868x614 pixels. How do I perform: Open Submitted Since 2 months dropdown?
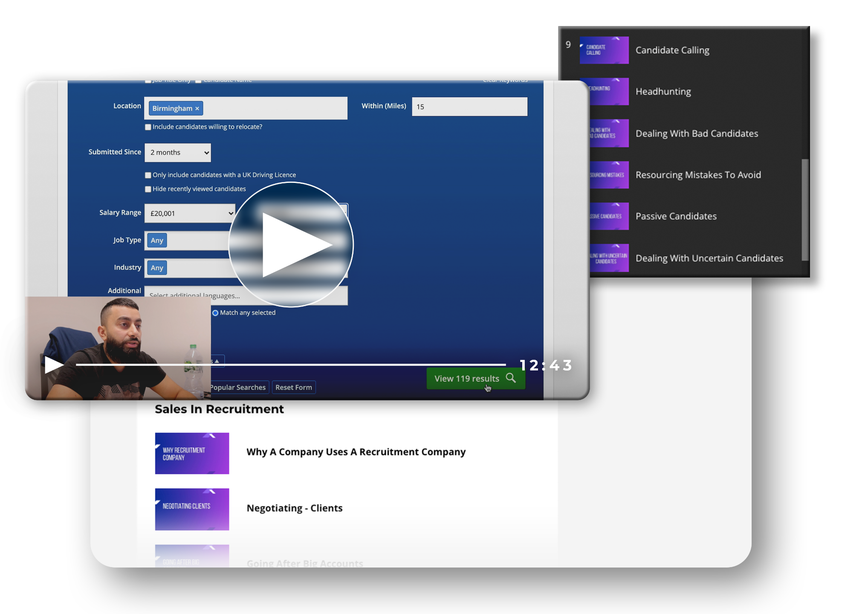pyautogui.click(x=178, y=153)
